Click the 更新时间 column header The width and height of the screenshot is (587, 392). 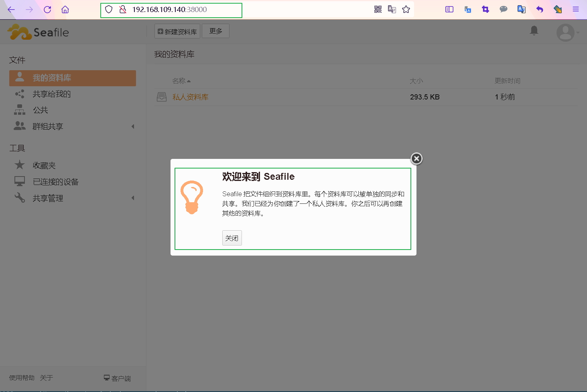[x=507, y=81]
